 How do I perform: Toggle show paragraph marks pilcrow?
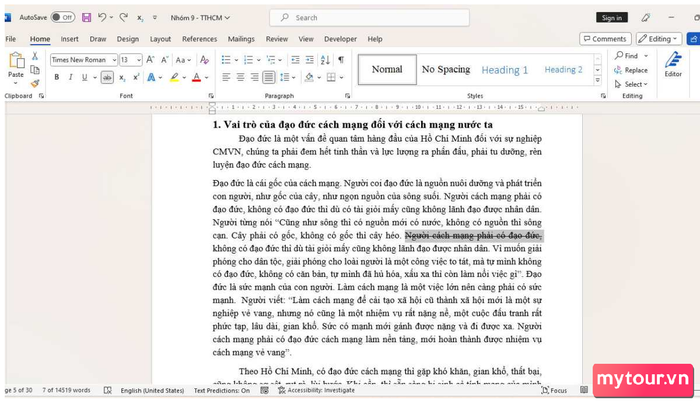(x=341, y=60)
